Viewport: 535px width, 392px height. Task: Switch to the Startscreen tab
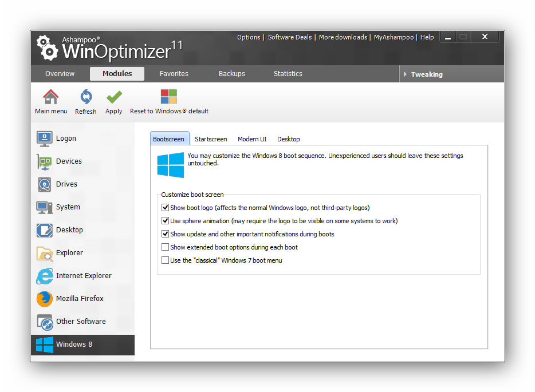(x=211, y=139)
